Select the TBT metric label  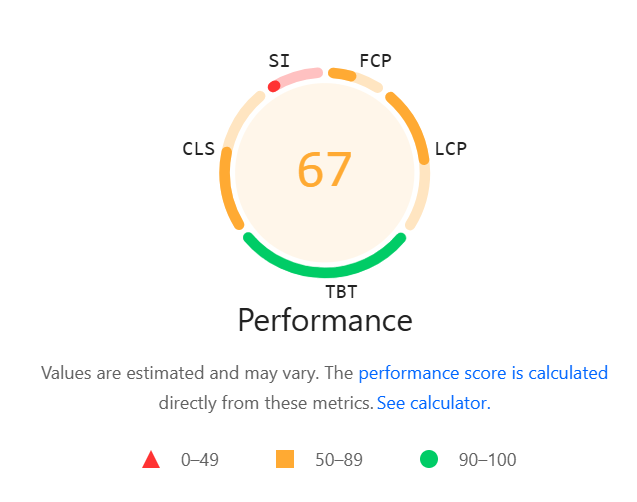tap(341, 292)
